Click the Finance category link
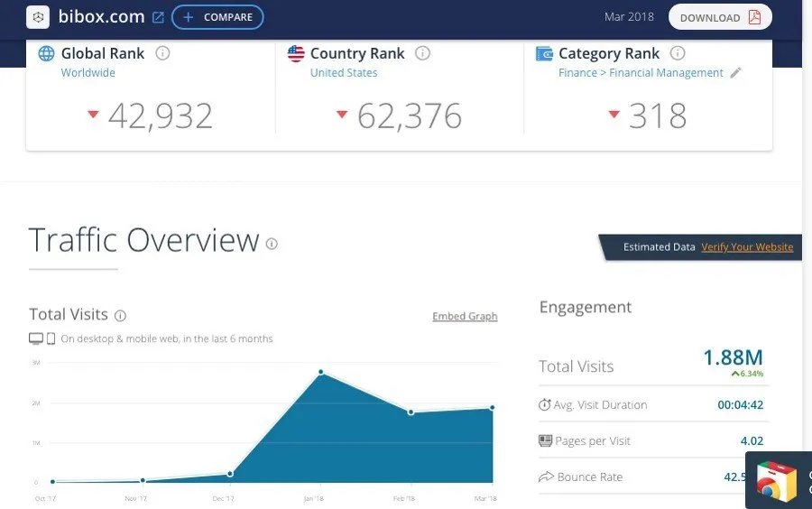 (577, 72)
